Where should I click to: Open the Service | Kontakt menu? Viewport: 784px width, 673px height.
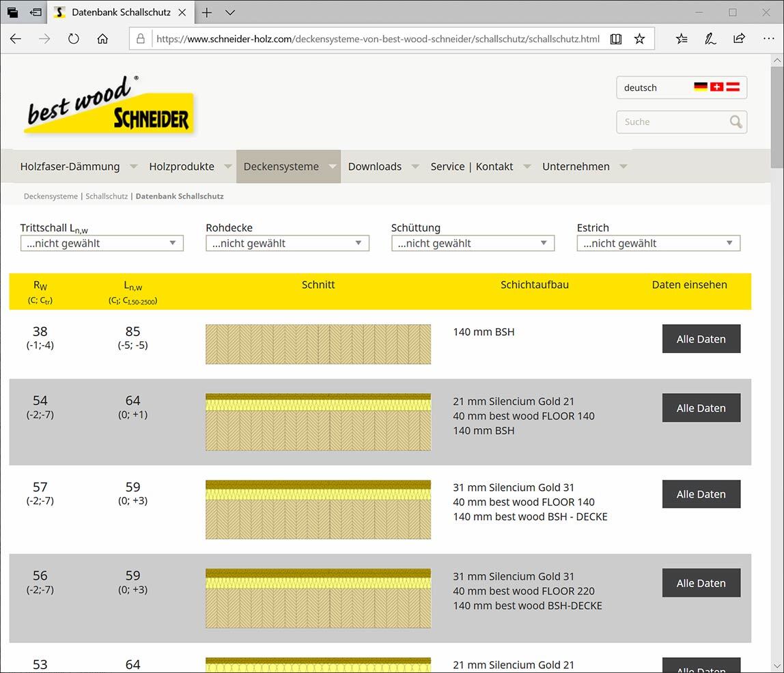tap(471, 167)
